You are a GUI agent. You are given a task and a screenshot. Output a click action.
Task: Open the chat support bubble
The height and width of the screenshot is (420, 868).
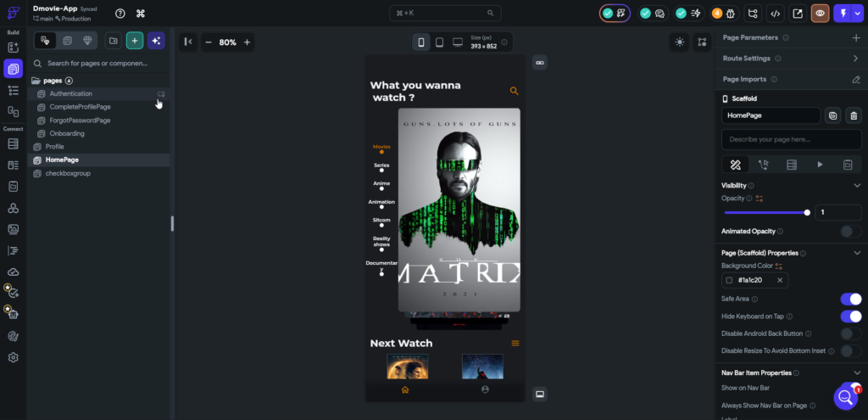[x=845, y=397]
